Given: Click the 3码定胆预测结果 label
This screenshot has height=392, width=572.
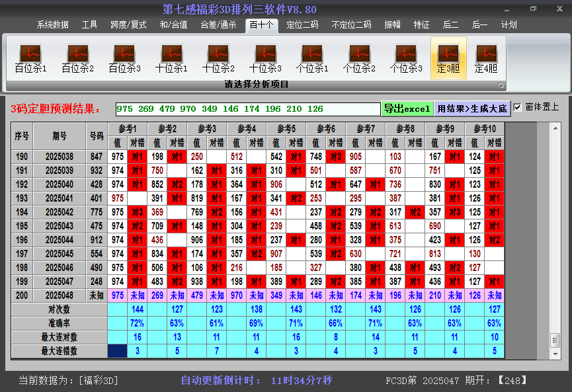Looking at the screenshot, I should coord(56,108).
